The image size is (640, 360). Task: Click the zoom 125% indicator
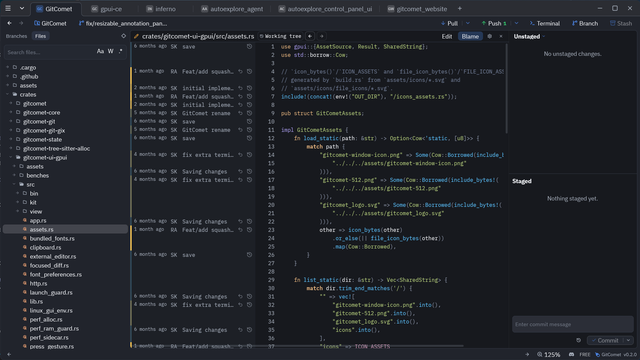549,354
